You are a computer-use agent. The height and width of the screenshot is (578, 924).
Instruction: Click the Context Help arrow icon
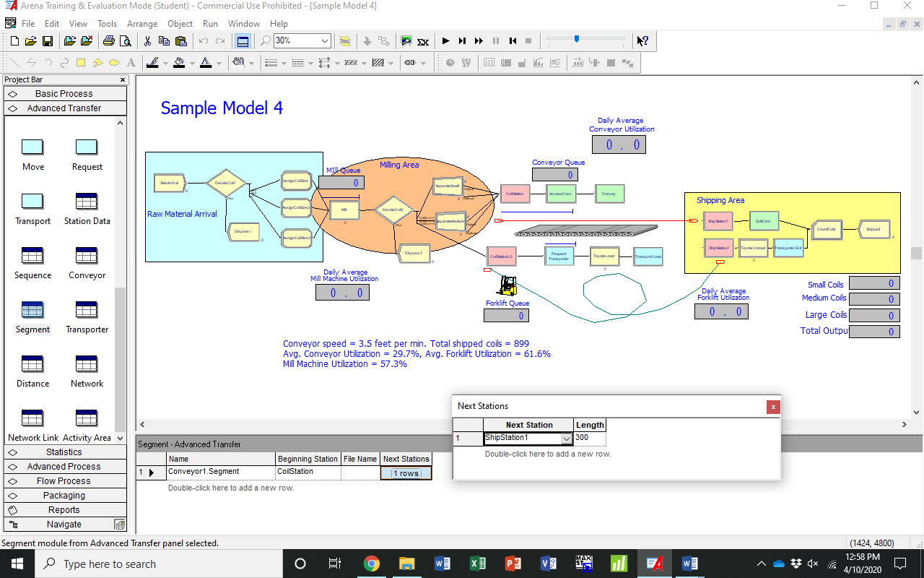tap(642, 41)
